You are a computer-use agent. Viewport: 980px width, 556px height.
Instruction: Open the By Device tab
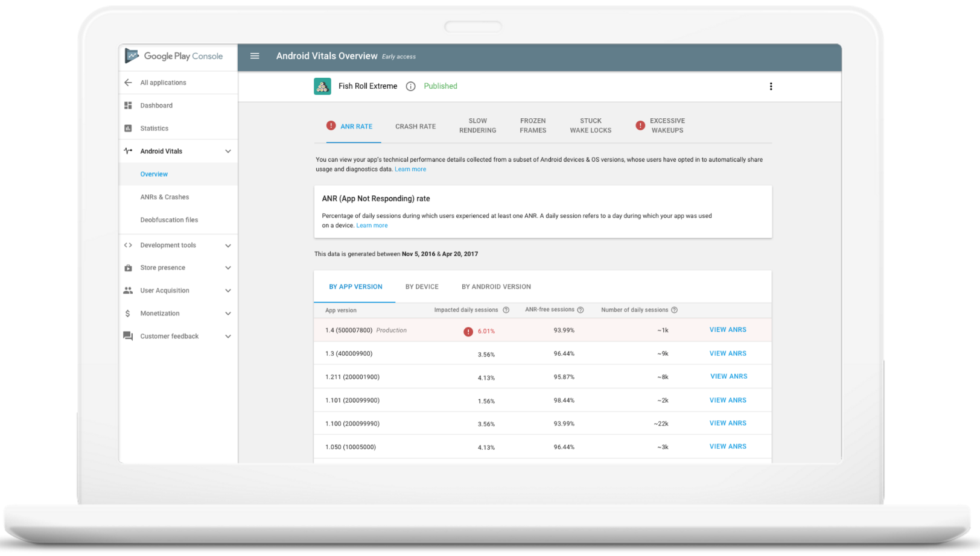pyautogui.click(x=422, y=286)
